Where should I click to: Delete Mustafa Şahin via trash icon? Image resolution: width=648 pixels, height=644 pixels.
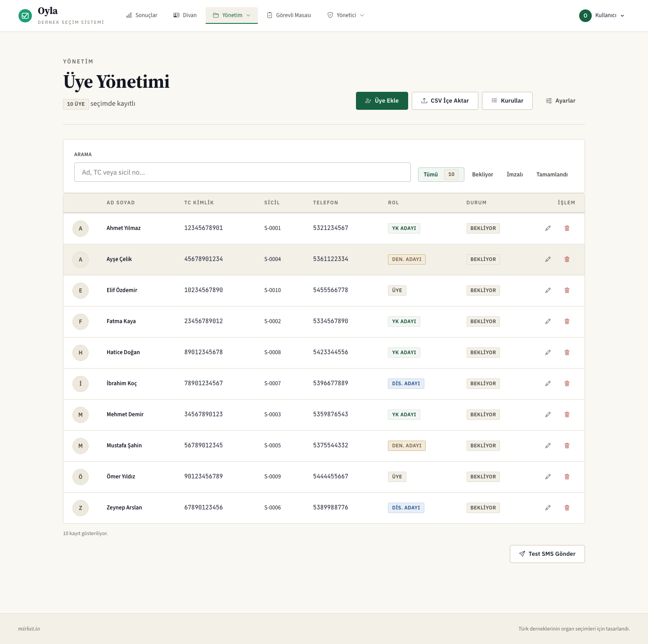click(x=567, y=446)
